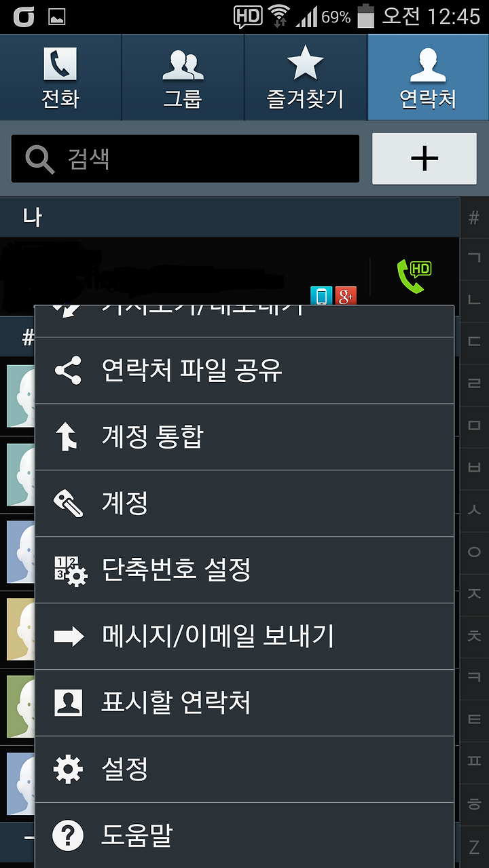Screen dimensions: 489x868
Task: Jump to # in the index bar
Action: coord(474,218)
